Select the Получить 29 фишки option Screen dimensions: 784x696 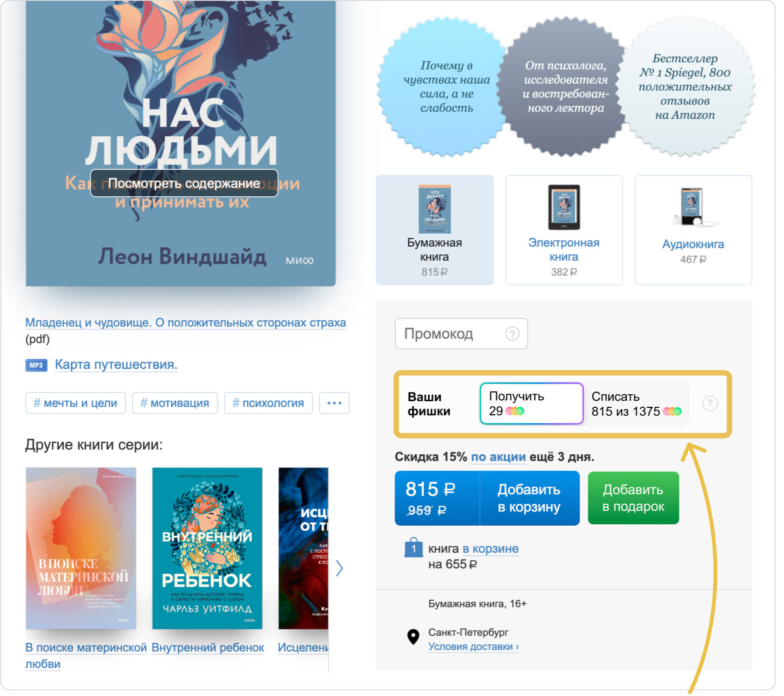pyautogui.click(x=532, y=404)
